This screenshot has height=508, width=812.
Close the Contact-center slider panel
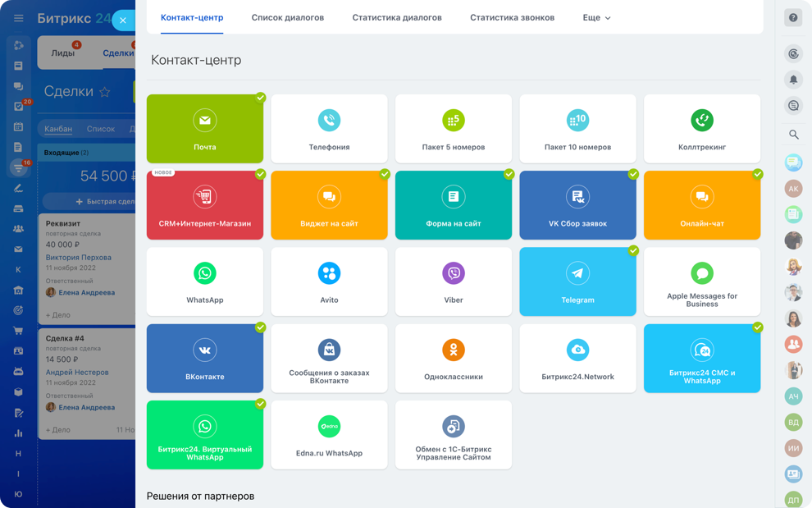pyautogui.click(x=123, y=21)
